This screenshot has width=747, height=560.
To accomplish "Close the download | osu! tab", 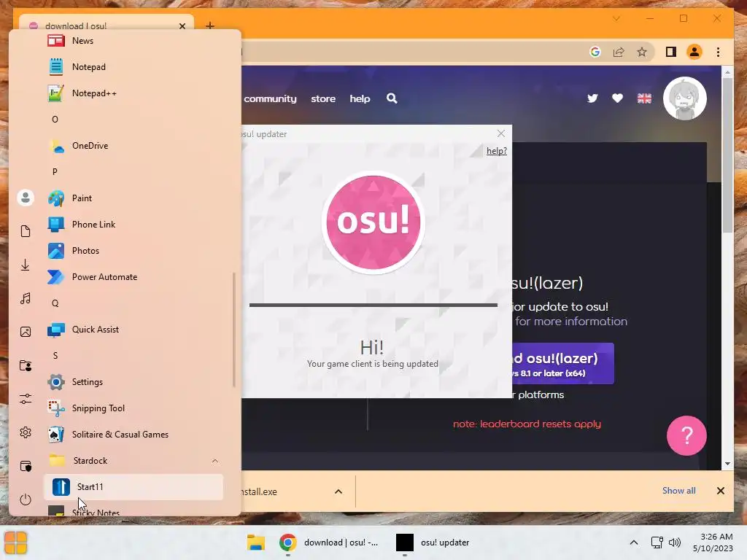I will tap(182, 26).
